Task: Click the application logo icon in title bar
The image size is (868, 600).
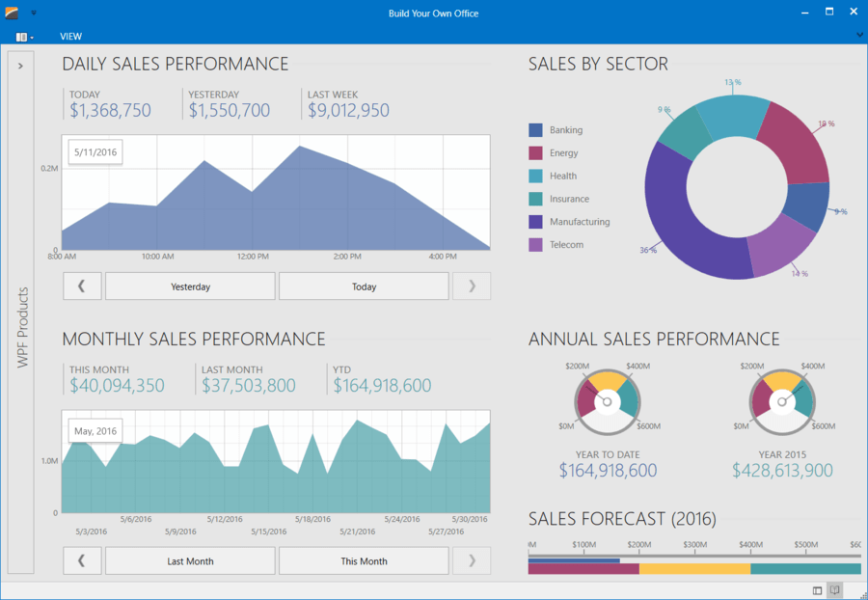Action: [12, 13]
